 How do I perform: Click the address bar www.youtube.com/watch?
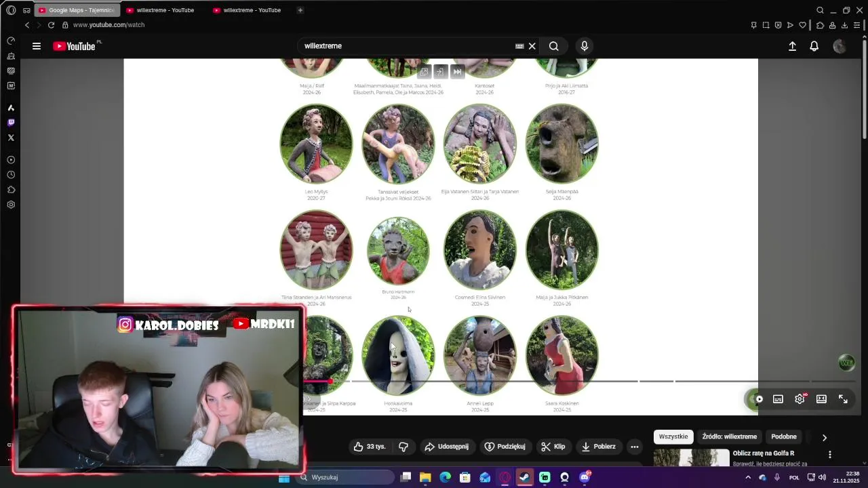tap(108, 25)
